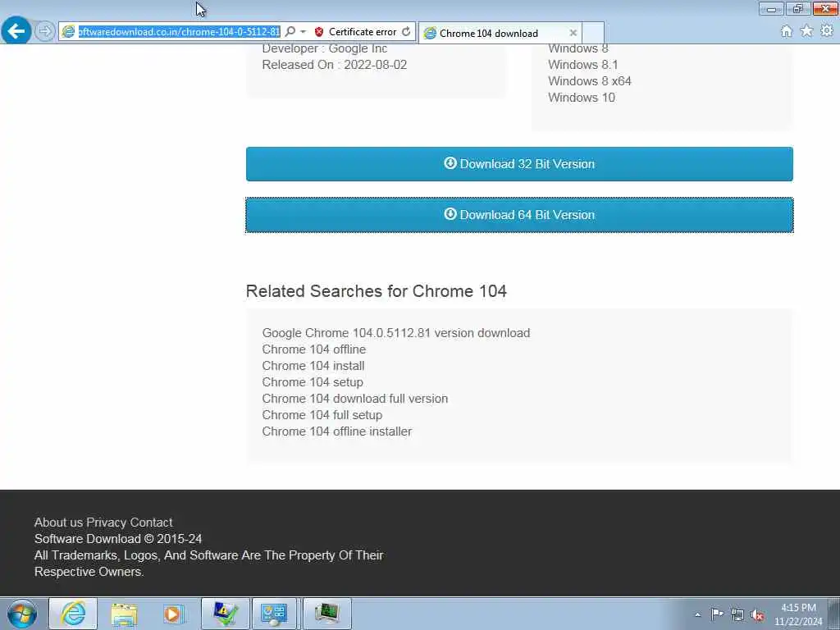
Task: Click the browser Forward arrow button
Action: tap(45, 31)
